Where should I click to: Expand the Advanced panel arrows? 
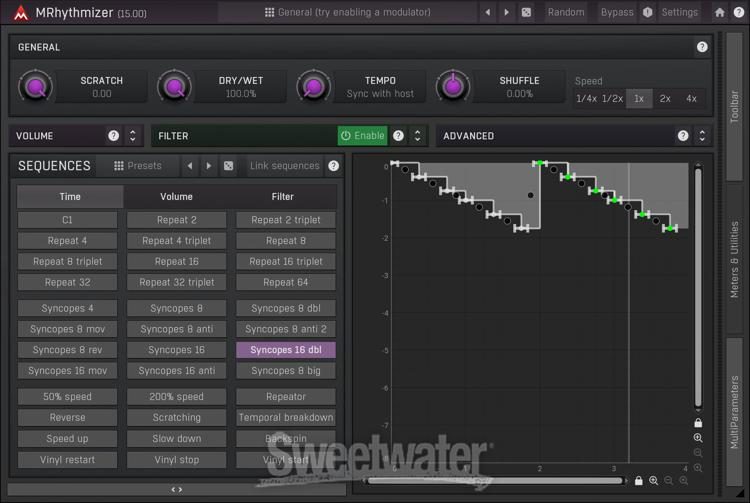pyautogui.click(x=702, y=136)
